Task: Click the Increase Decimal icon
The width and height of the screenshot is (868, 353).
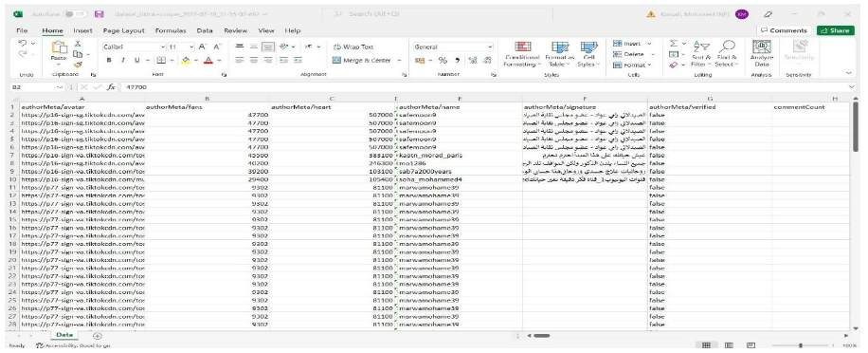Action: tap(472, 61)
